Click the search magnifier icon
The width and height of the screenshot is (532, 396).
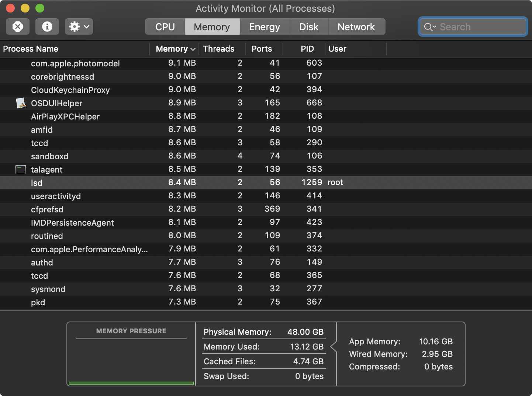click(x=430, y=27)
